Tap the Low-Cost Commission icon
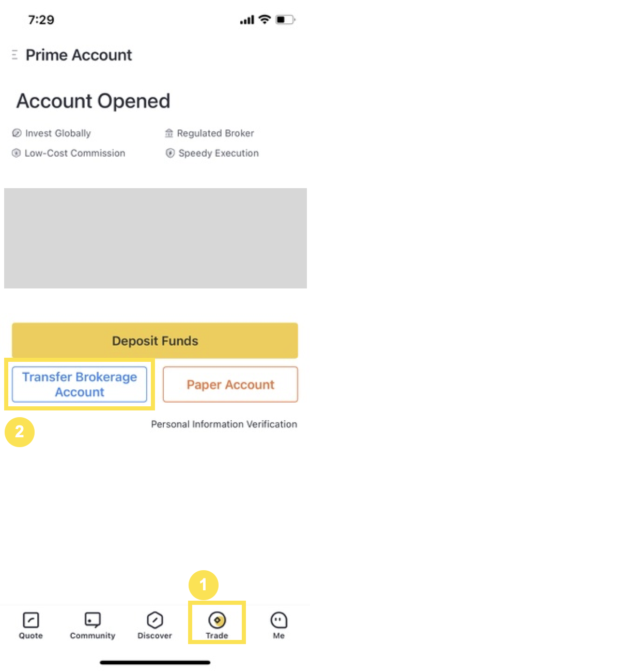Image resolution: width=620 pixels, height=672 pixels. point(17,154)
